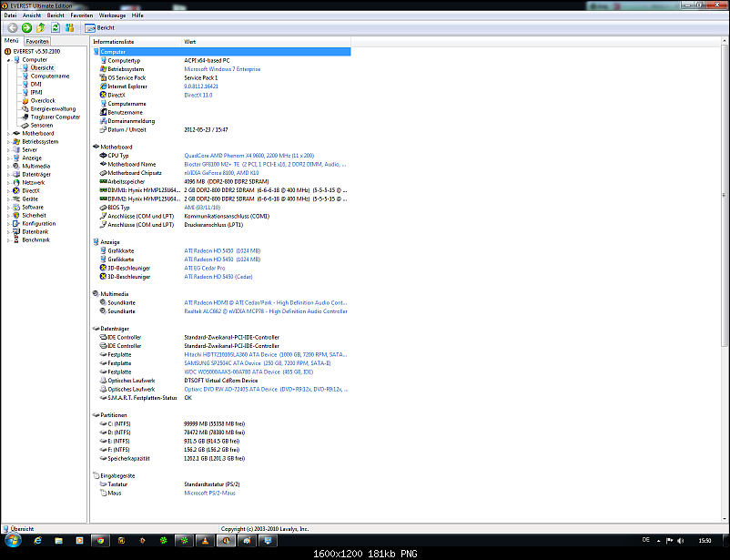The width and height of the screenshot is (730, 560).
Task: Click the Microsoft Windows 7 Enterprise link
Action: [222, 69]
